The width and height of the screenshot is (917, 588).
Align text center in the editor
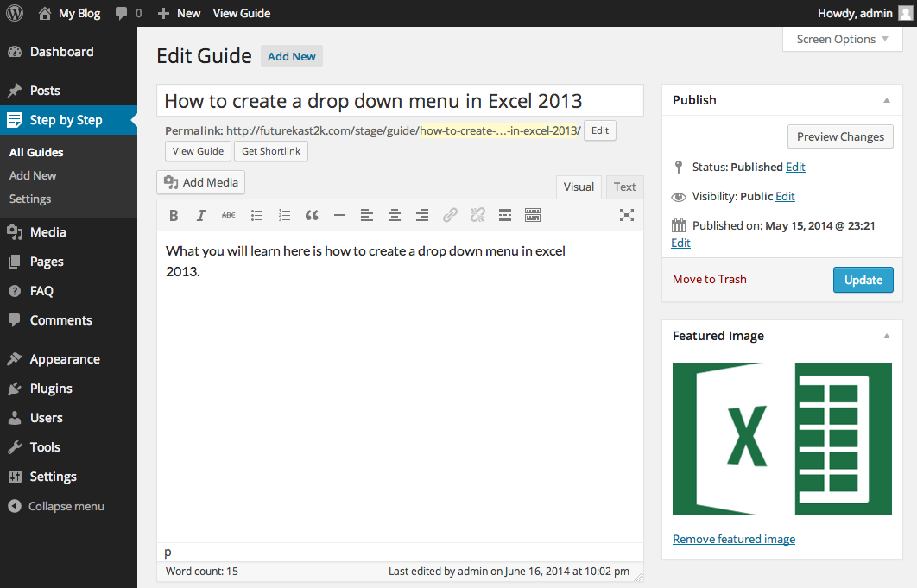pyautogui.click(x=395, y=215)
